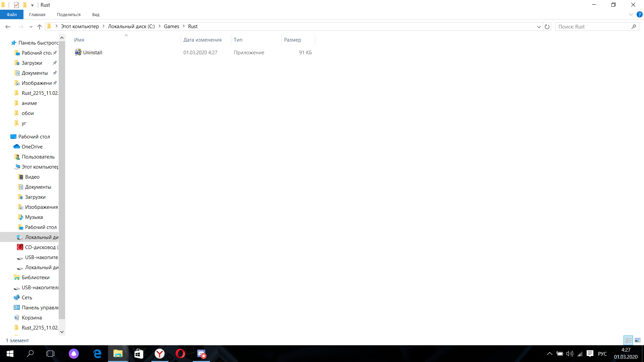Image resolution: width=644 pixels, height=362 pixels.
Task: Open recent locations dropdown arrow
Action: point(31,27)
